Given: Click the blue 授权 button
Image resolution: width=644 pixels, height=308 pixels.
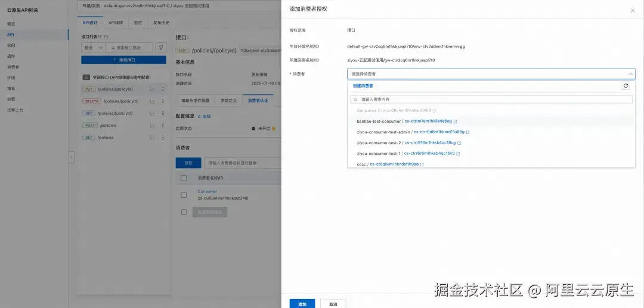Looking at the screenshot, I should click(188, 163).
